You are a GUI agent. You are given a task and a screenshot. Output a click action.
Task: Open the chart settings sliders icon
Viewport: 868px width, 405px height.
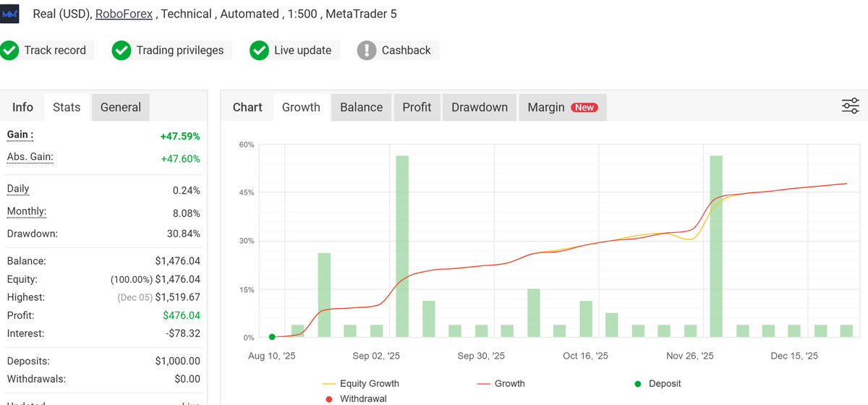point(851,106)
